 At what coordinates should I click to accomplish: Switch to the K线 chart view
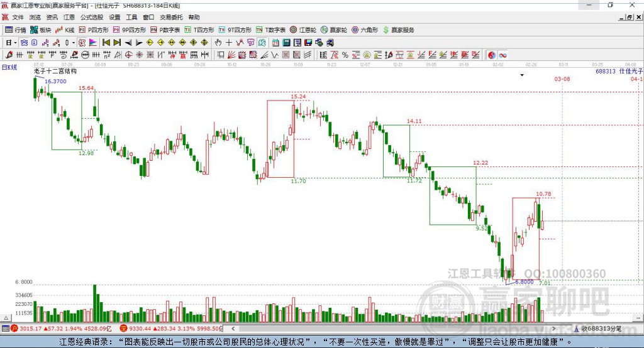tap(65, 30)
